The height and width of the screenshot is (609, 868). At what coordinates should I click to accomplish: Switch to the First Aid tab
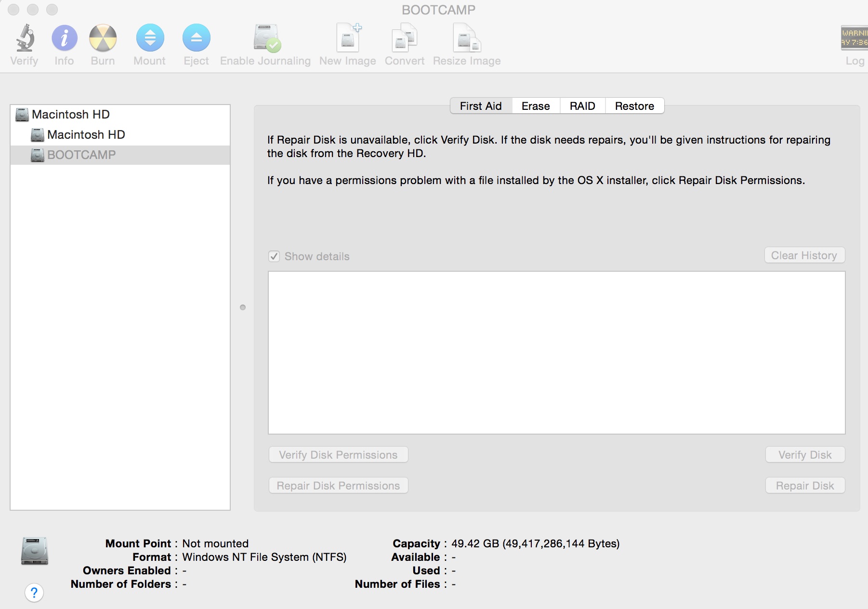481,106
